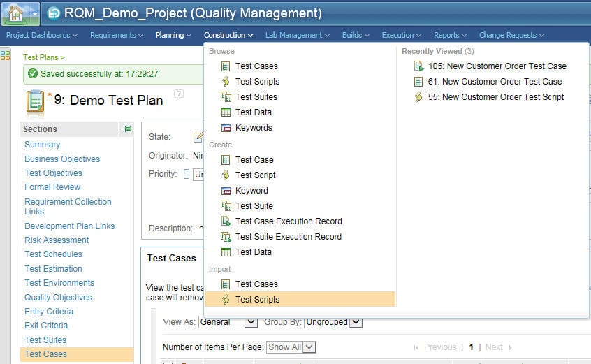Close the Construction menu
The width and height of the screenshot is (591, 364).
[x=228, y=35]
